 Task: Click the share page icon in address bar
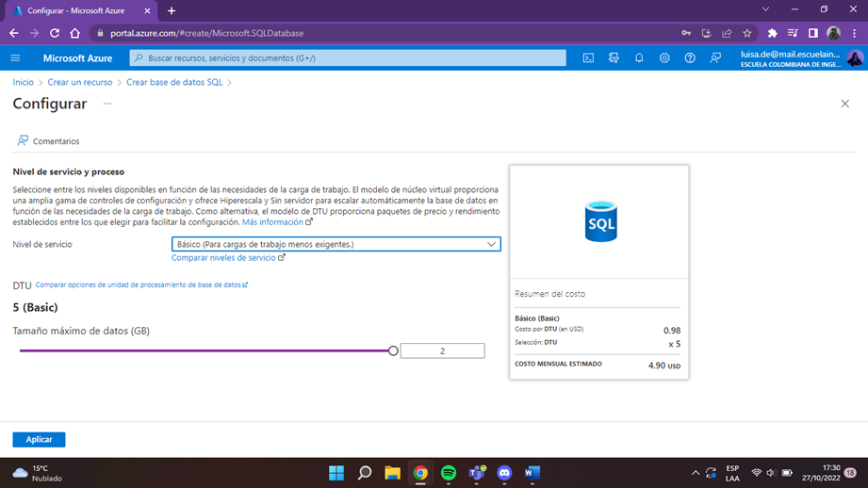coord(727,33)
